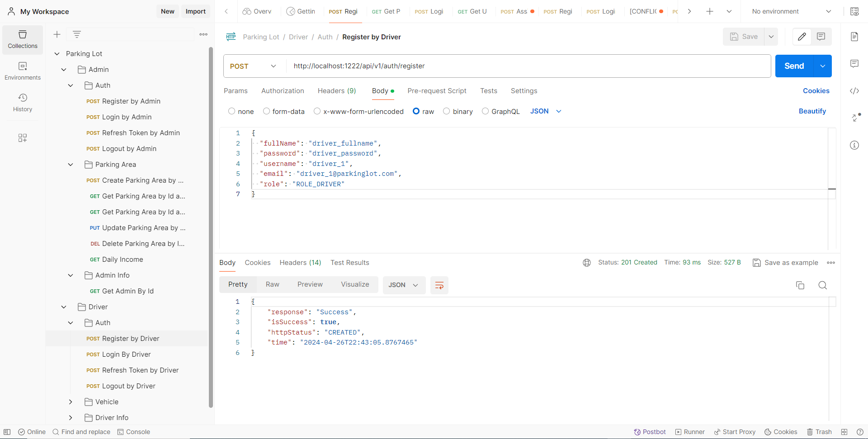Click the request URL input field
Screen dimensions: 868x439
tap(529, 66)
